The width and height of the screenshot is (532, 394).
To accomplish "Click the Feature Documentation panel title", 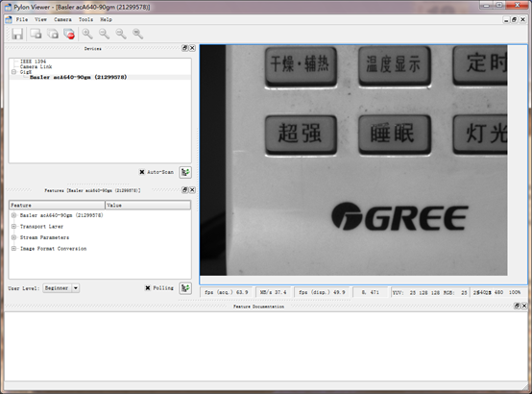I will [x=258, y=307].
